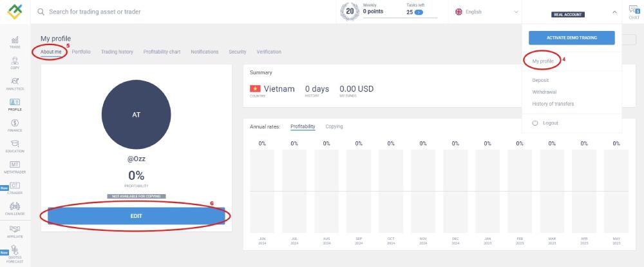Switch to the Profitability chart tab
The image size is (644, 267).
162,52
